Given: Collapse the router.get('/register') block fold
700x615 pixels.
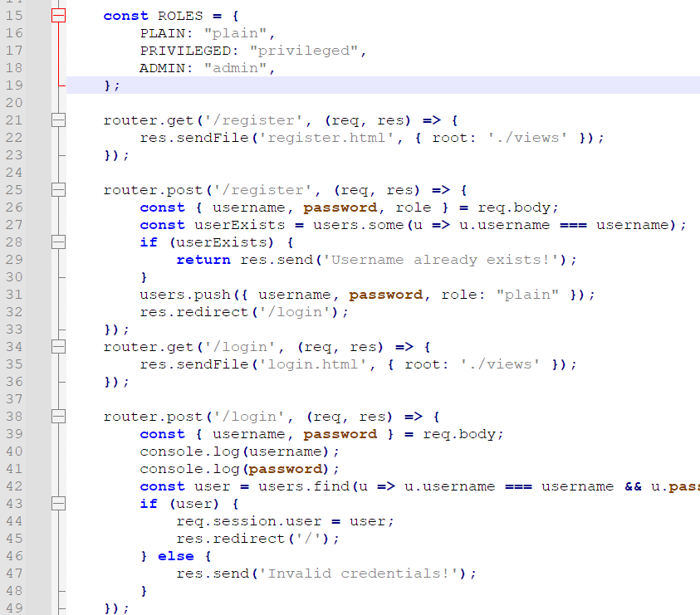Looking at the screenshot, I should pyautogui.click(x=58, y=120).
